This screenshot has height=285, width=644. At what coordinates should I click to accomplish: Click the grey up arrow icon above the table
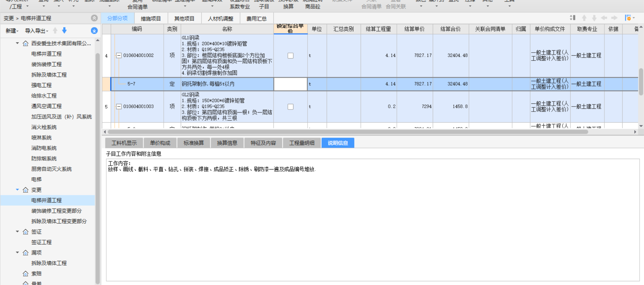pyautogui.click(x=584, y=18)
